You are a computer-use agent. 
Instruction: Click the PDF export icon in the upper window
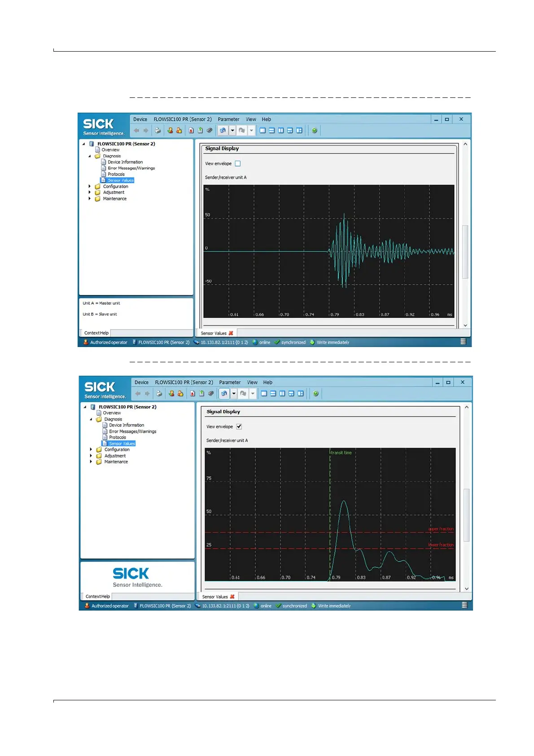point(191,131)
